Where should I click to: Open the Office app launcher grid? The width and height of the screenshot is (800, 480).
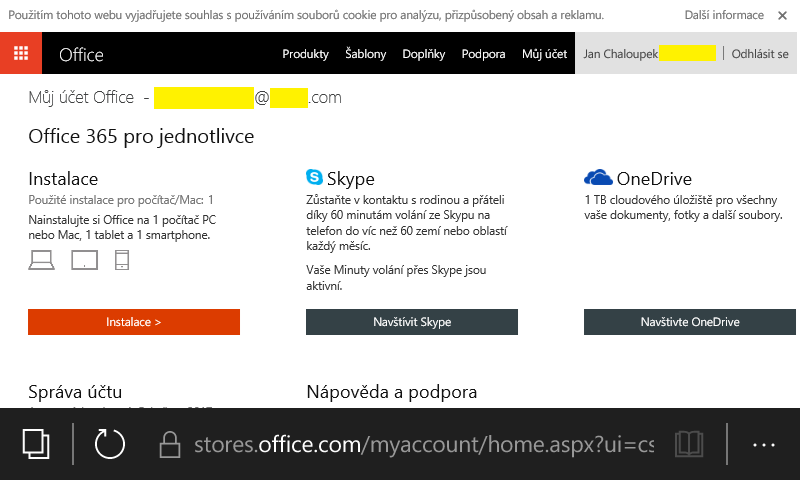pyautogui.click(x=21, y=53)
